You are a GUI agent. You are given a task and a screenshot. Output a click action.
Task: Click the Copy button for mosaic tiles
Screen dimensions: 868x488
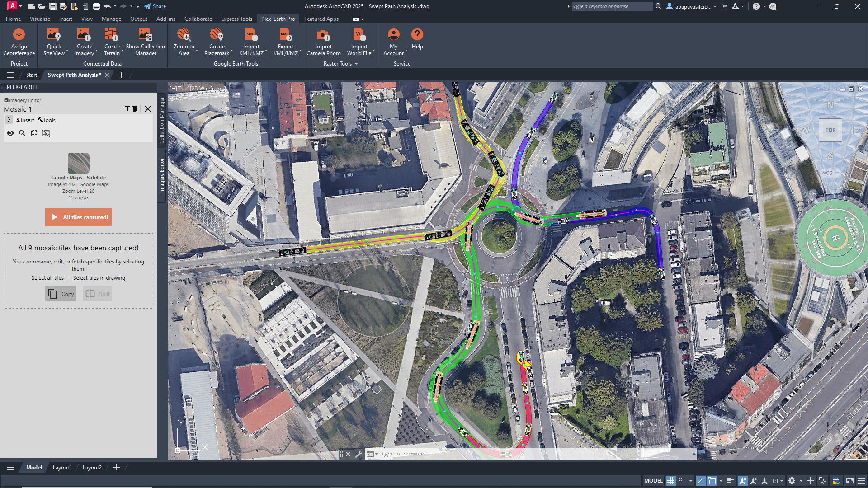(60, 294)
